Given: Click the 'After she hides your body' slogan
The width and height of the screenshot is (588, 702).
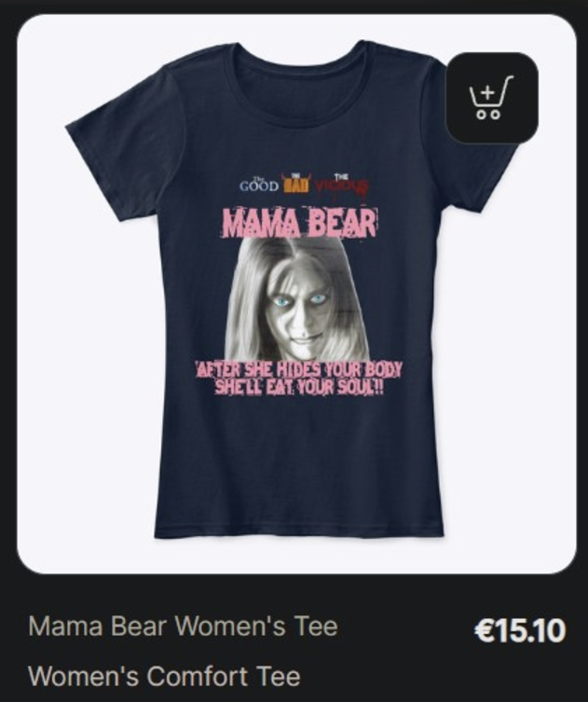Looking at the screenshot, I should pos(299,370).
